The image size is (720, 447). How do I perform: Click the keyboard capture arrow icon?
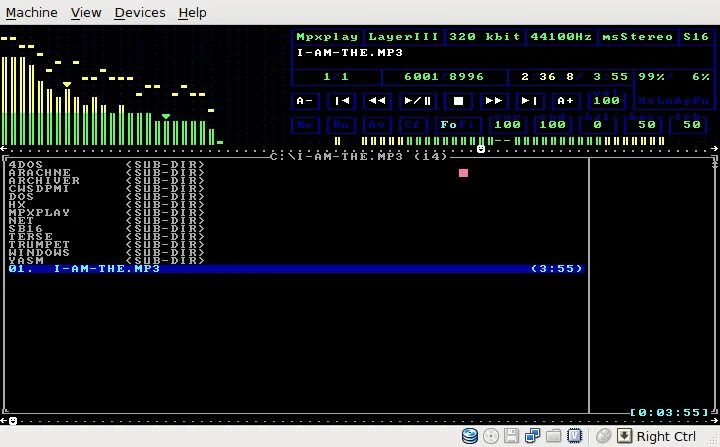[624, 436]
